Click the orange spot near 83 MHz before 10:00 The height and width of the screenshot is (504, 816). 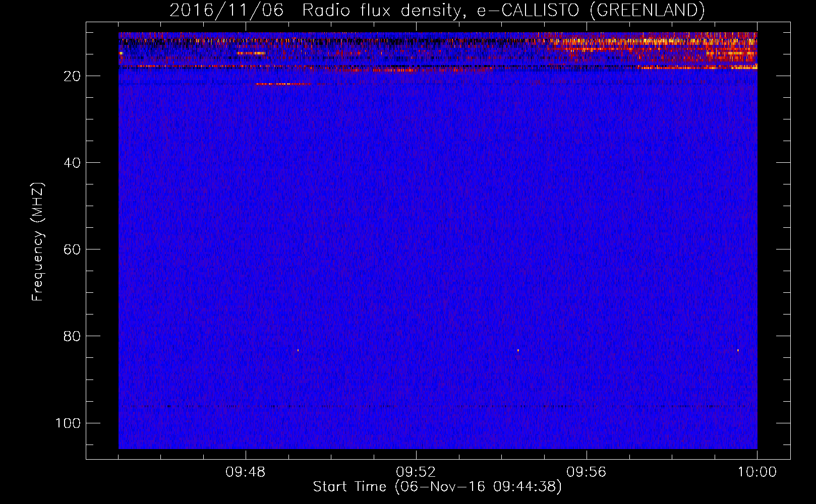click(x=738, y=350)
